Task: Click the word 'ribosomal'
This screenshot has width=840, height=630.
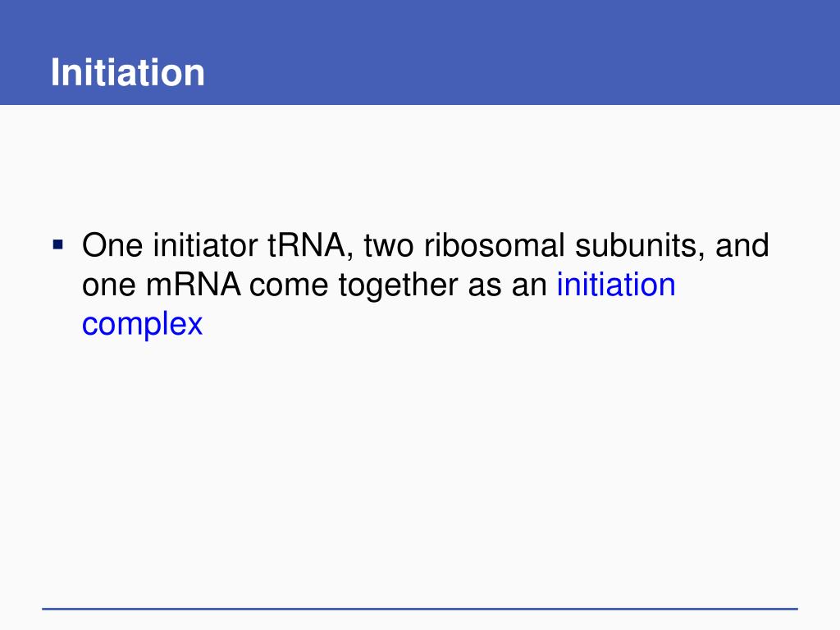Action: (495, 245)
